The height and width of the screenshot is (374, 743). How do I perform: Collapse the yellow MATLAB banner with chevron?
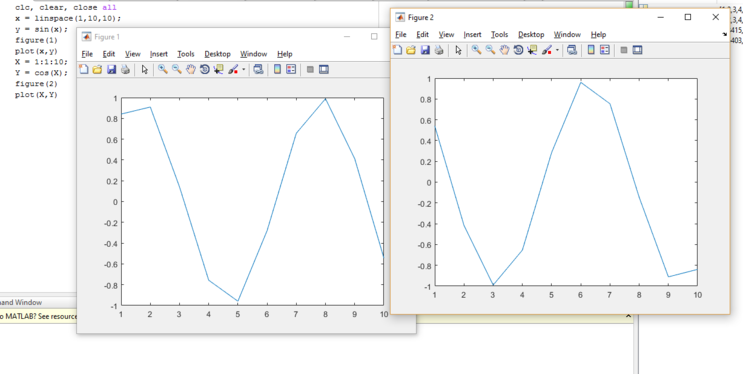(x=628, y=316)
